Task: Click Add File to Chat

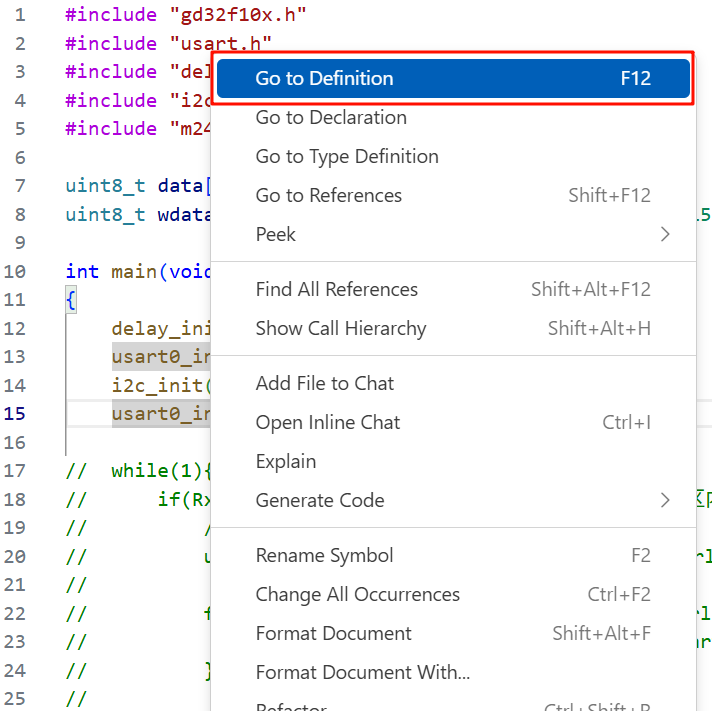Action: [x=453, y=384]
